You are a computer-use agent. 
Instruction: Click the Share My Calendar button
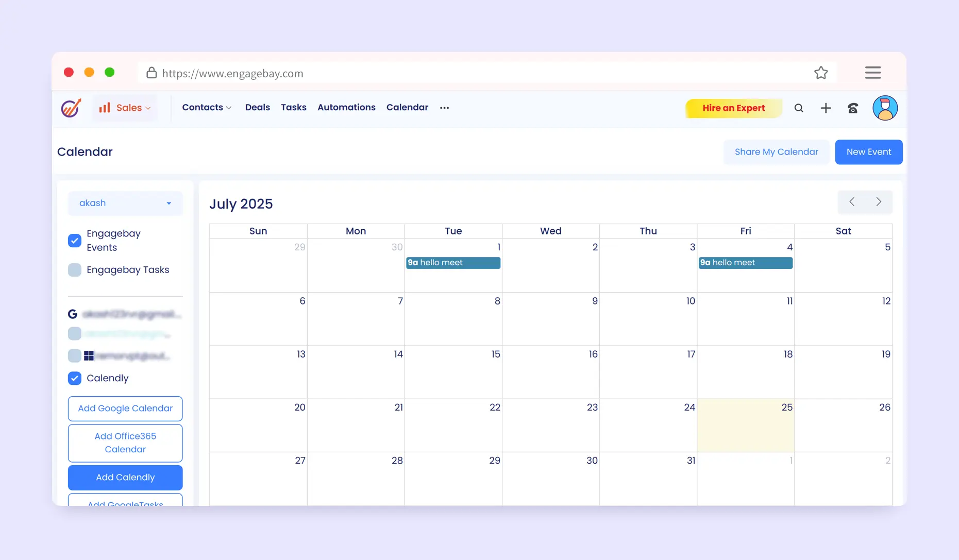coord(776,152)
